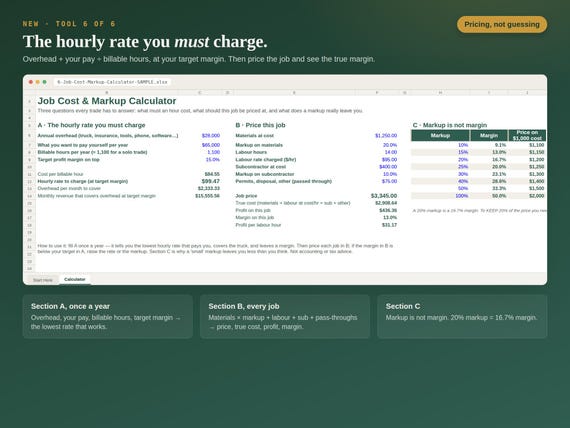Click 'Section A, once a year' card
The height and width of the screenshot is (428, 570).
click(108, 316)
